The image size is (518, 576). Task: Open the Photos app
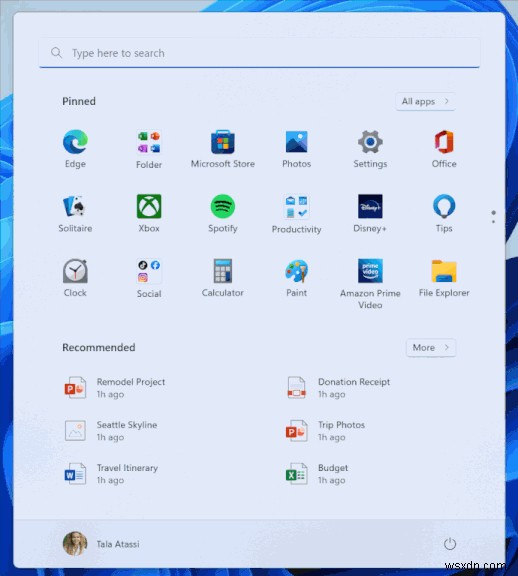[x=296, y=149]
